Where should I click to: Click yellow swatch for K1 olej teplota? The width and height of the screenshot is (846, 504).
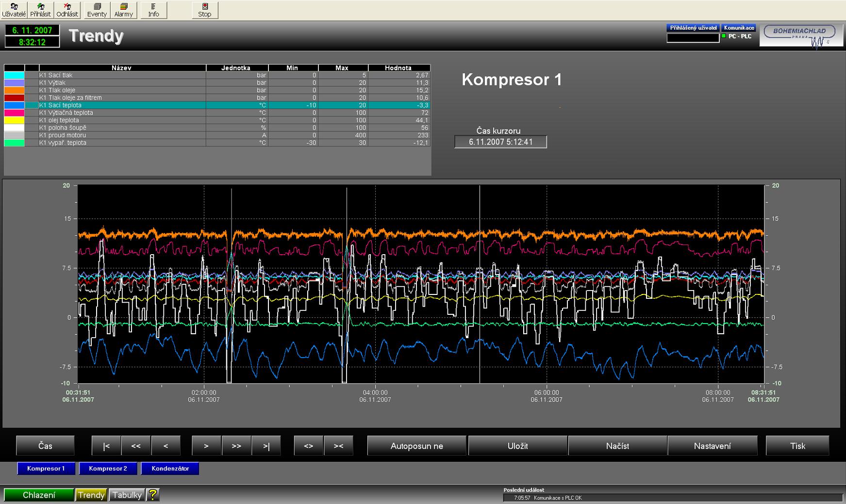point(14,120)
